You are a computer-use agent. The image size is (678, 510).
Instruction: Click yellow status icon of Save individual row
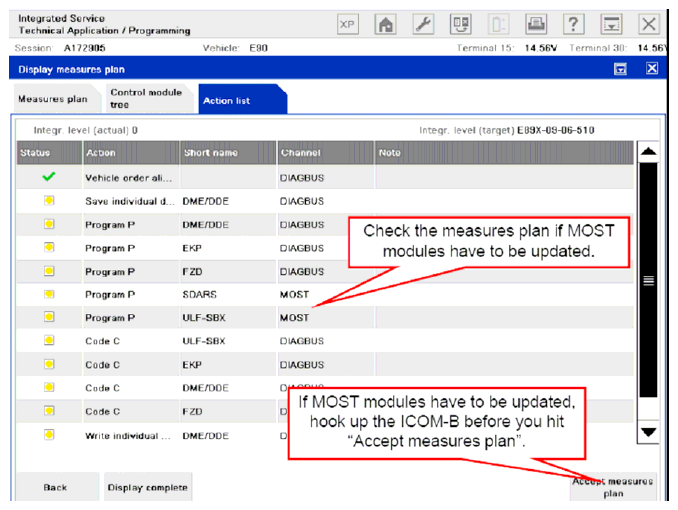pos(49,200)
